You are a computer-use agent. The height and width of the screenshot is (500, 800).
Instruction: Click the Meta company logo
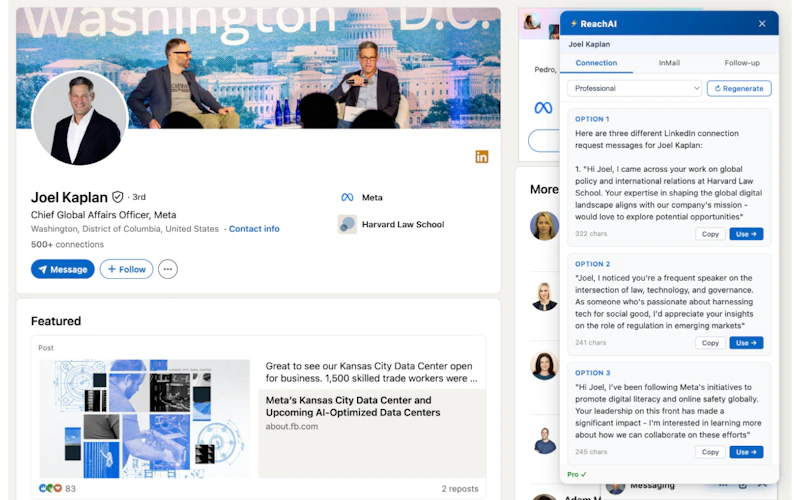347,197
